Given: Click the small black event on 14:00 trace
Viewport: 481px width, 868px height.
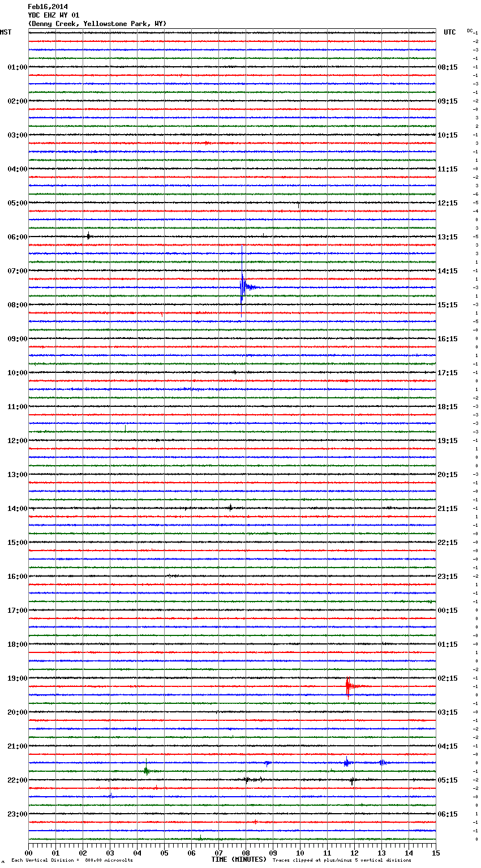Looking at the screenshot, I should 230,508.
